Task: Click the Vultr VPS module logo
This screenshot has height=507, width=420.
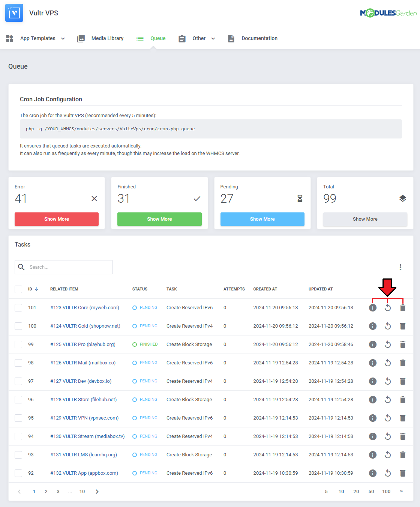Action: [x=14, y=13]
